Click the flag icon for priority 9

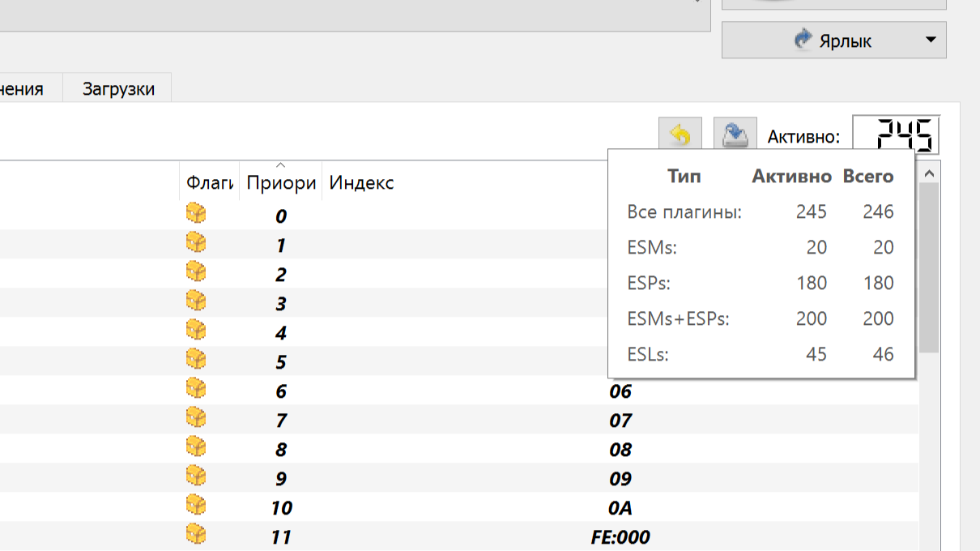click(x=195, y=477)
